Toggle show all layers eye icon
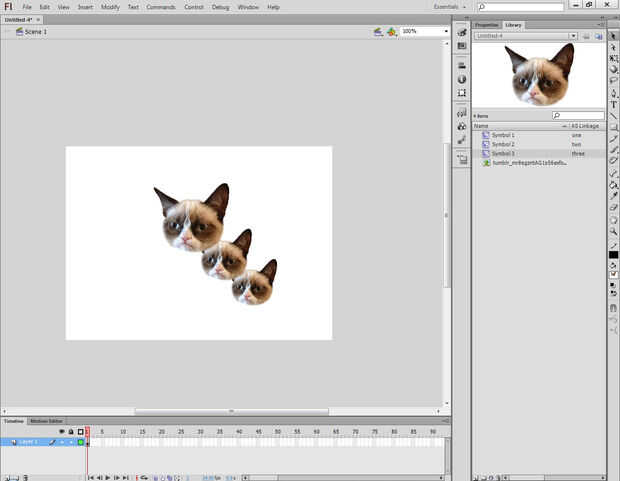This screenshot has height=481, width=620. click(x=61, y=431)
